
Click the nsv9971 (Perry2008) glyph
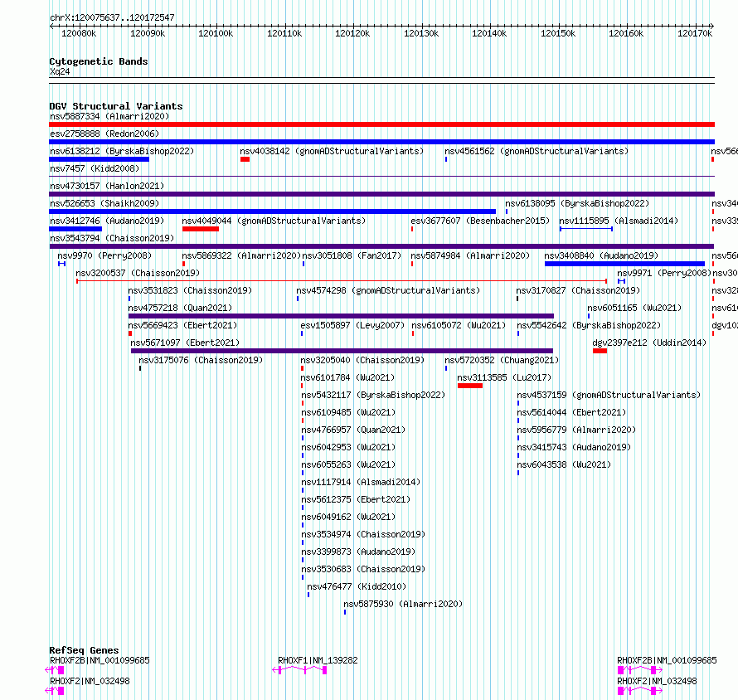[621, 281]
